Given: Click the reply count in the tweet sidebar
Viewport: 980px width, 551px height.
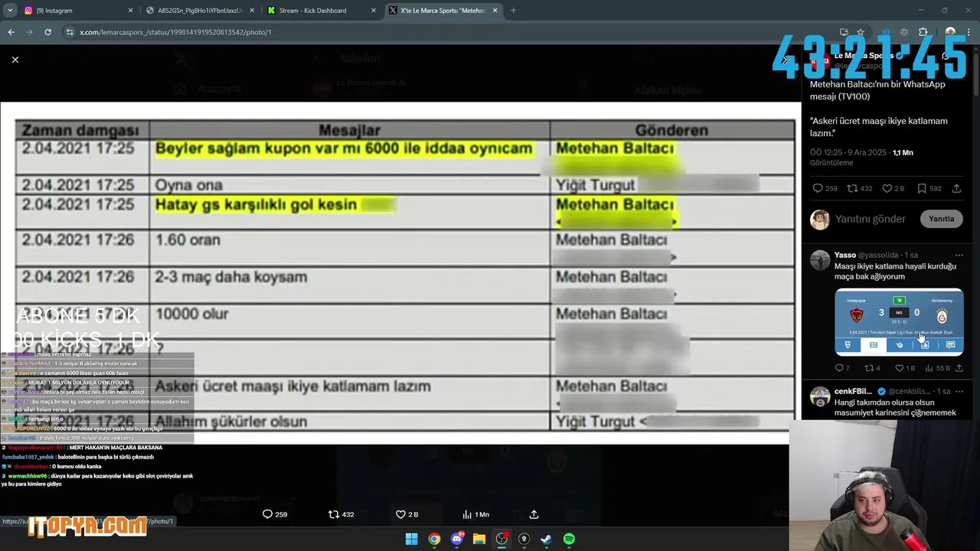Looking at the screenshot, I should [824, 188].
